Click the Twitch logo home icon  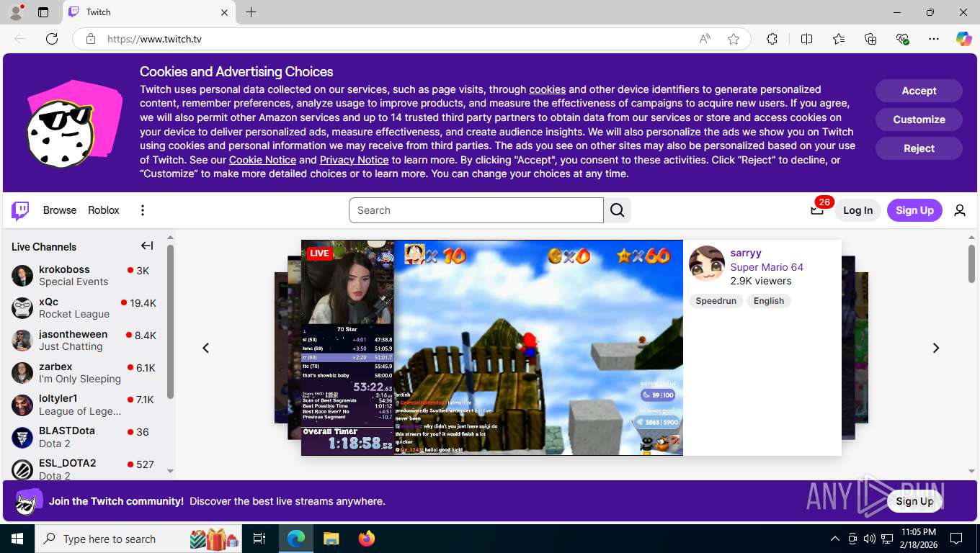pyautogui.click(x=20, y=210)
